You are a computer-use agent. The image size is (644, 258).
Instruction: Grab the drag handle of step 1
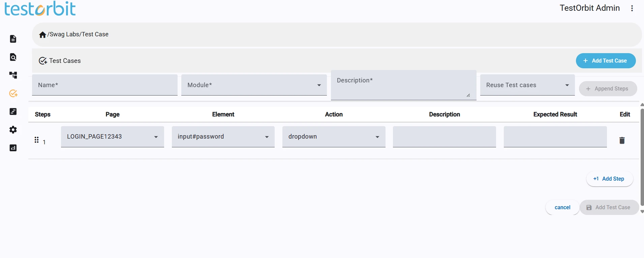coord(36,140)
